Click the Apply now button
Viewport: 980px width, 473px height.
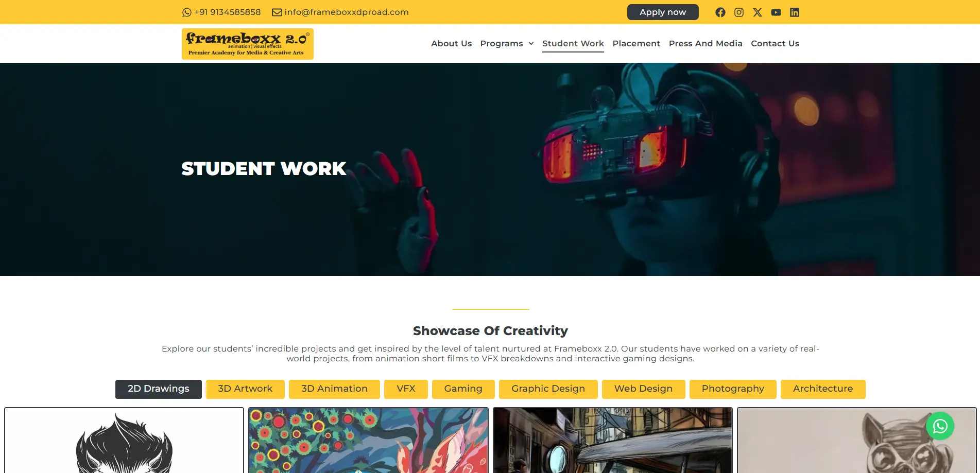(x=662, y=12)
